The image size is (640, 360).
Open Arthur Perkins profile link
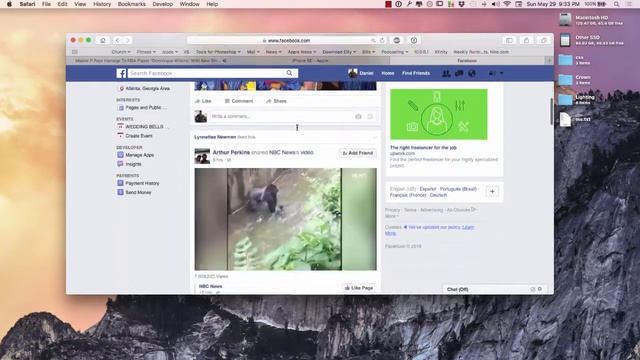pos(231,152)
